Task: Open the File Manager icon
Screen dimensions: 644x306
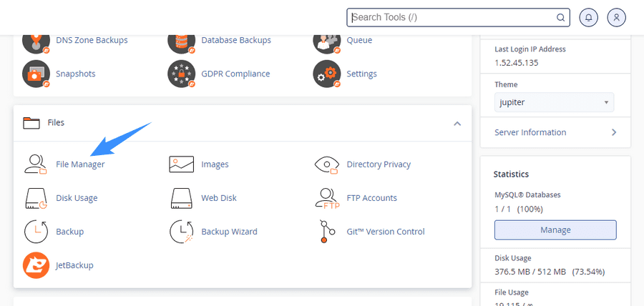Action: 36,164
